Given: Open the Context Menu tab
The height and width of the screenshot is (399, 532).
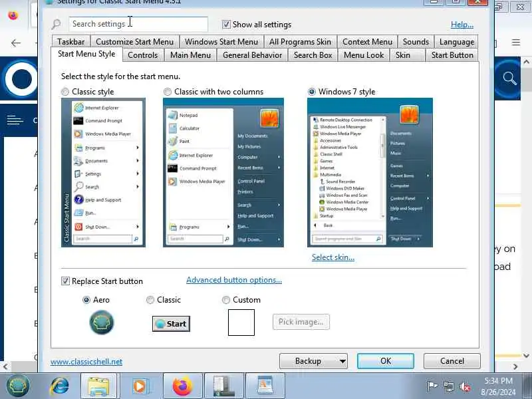Looking at the screenshot, I should click(x=367, y=41).
